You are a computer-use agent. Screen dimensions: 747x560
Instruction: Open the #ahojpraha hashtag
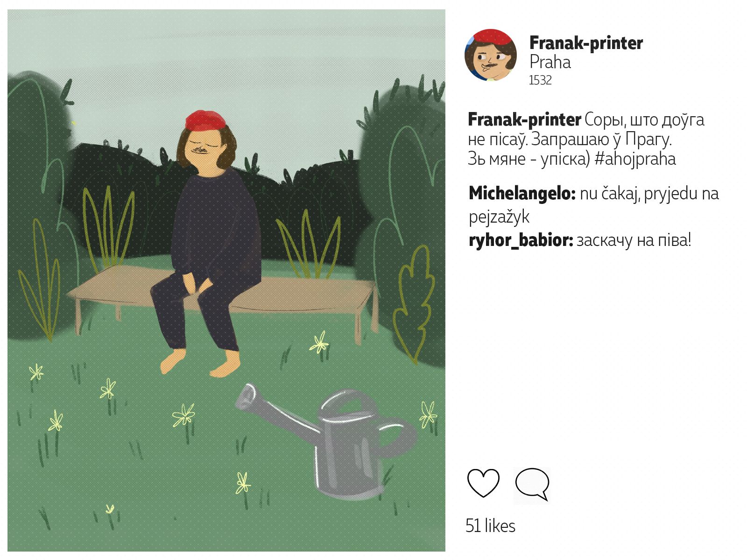coord(635,159)
